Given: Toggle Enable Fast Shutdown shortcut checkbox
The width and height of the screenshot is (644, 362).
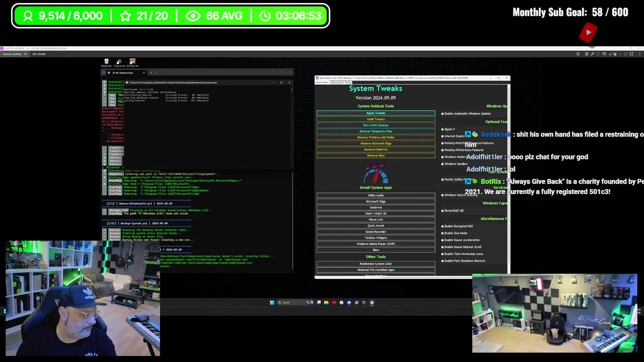Looking at the screenshot, I should 443,261.
